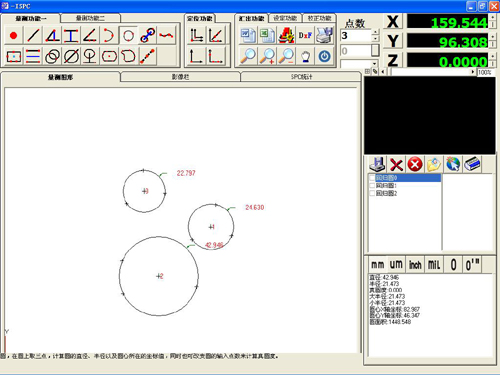500x375 pixels.
Task: Check the third circle item checkbox
Action: pos(372,193)
